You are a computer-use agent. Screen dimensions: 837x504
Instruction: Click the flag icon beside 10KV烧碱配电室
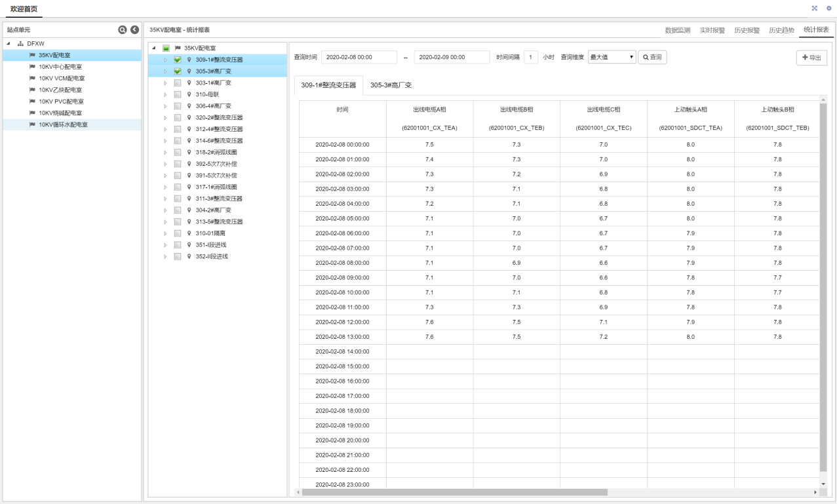click(x=32, y=113)
